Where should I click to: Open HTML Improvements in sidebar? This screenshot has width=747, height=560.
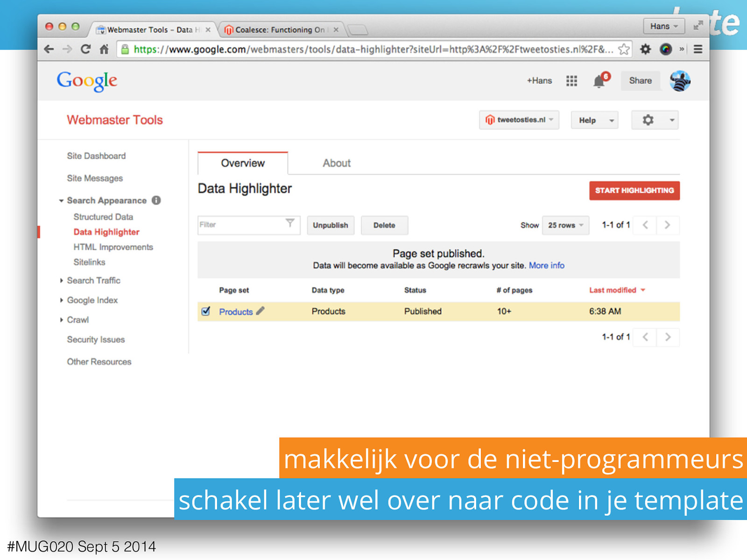coord(113,247)
